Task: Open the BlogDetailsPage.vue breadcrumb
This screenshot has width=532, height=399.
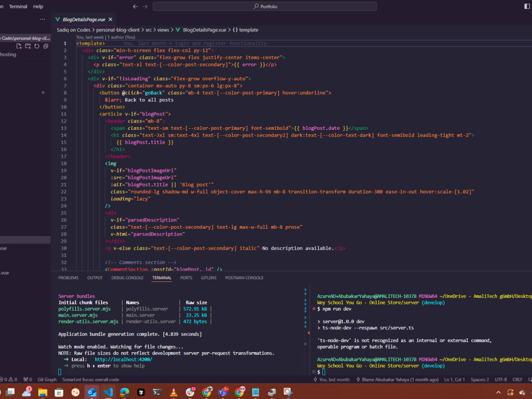Action: (201, 30)
